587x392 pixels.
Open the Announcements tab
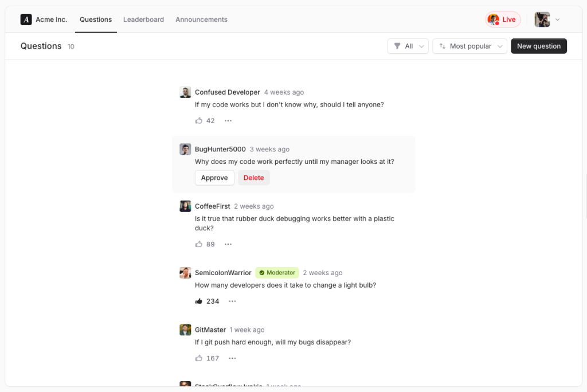tap(201, 19)
